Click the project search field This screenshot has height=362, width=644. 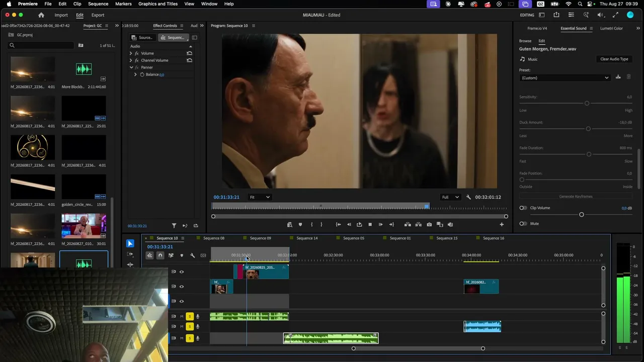tap(41, 45)
